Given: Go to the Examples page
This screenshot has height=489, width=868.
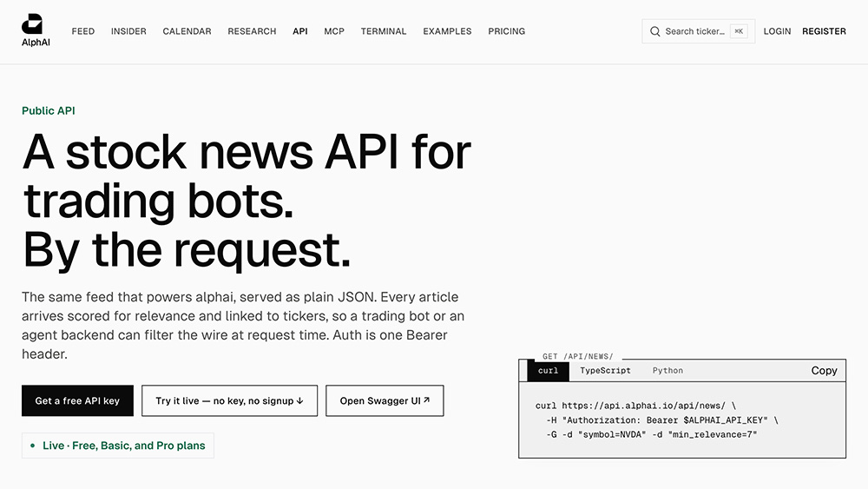Looking at the screenshot, I should point(447,31).
